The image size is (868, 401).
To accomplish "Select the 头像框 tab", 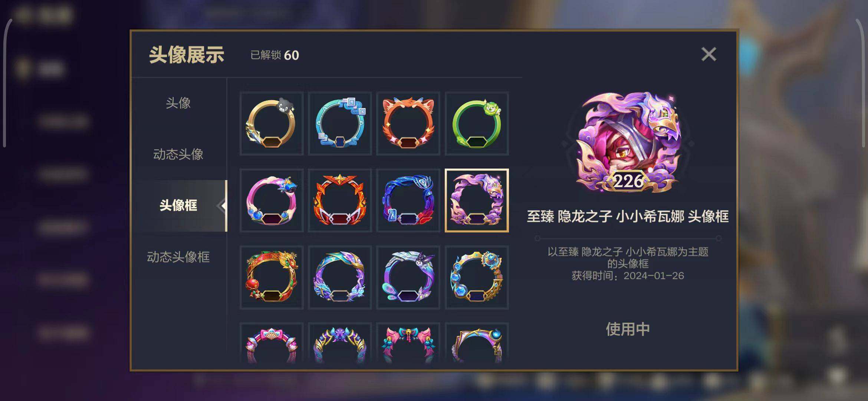I will click(x=178, y=205).
